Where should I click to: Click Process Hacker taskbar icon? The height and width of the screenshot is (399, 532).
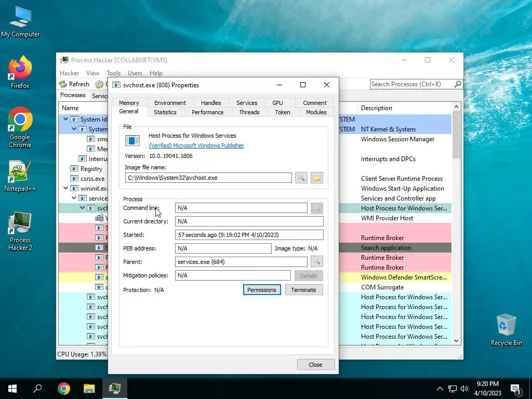115,389
